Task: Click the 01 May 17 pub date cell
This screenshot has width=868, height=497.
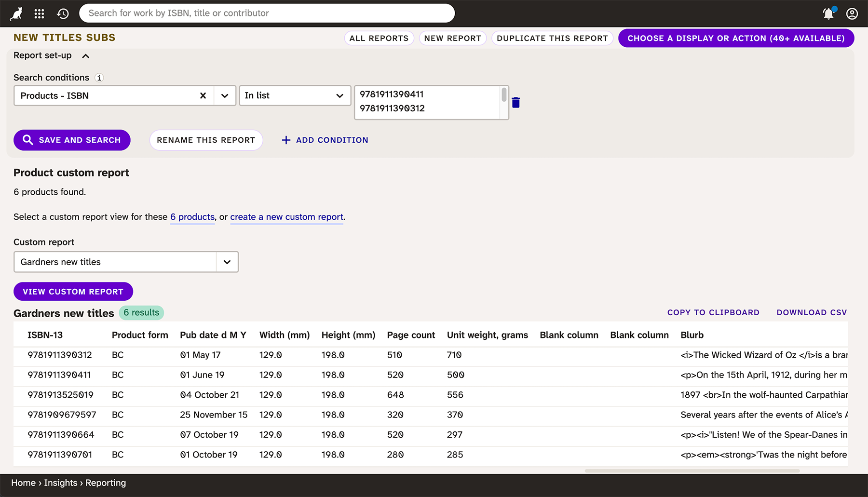Action: pos(200,355)
